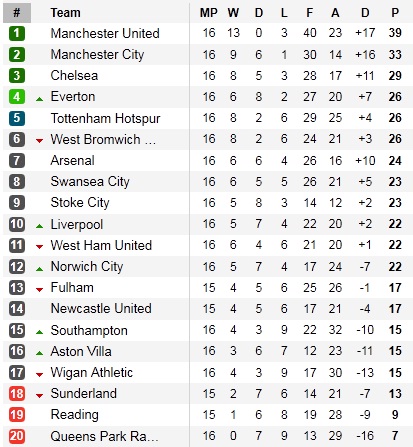
Task: Click green up arrow beside Aston Villa
Action: tap(39, 353)
